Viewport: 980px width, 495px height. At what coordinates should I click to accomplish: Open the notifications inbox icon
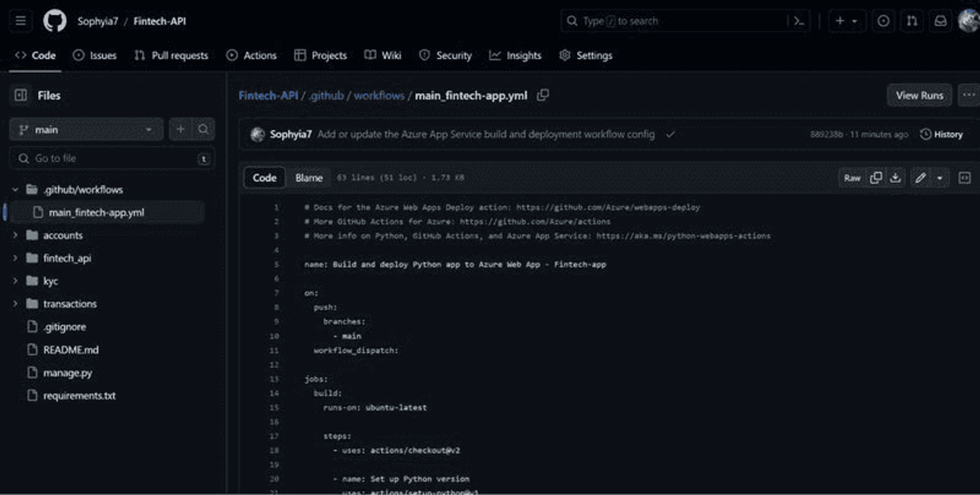[941, 21]
